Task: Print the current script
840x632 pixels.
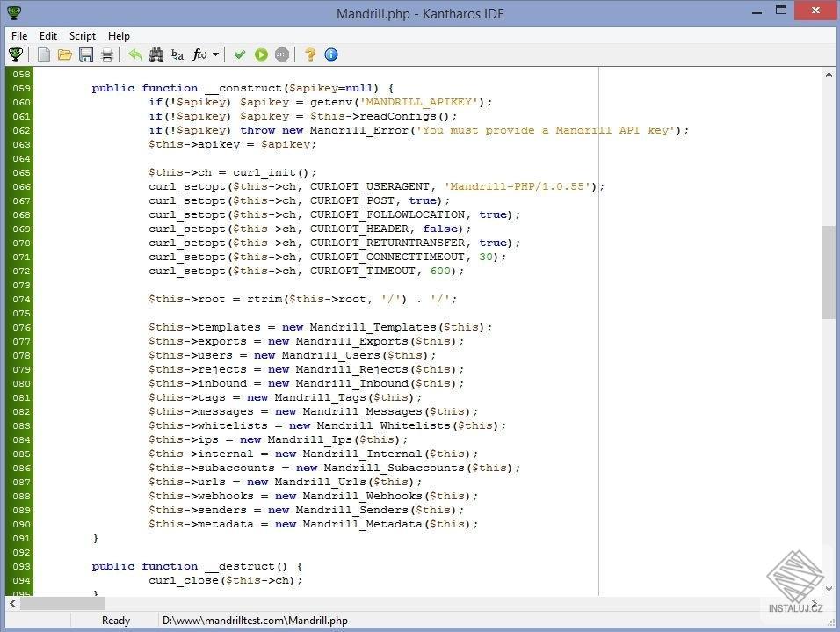Action: click(106, 54)
